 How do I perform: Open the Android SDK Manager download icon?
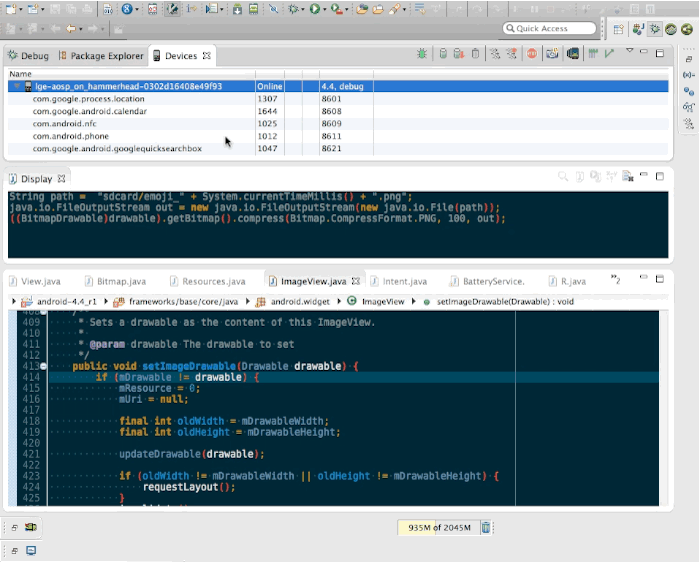pos(238,9)
